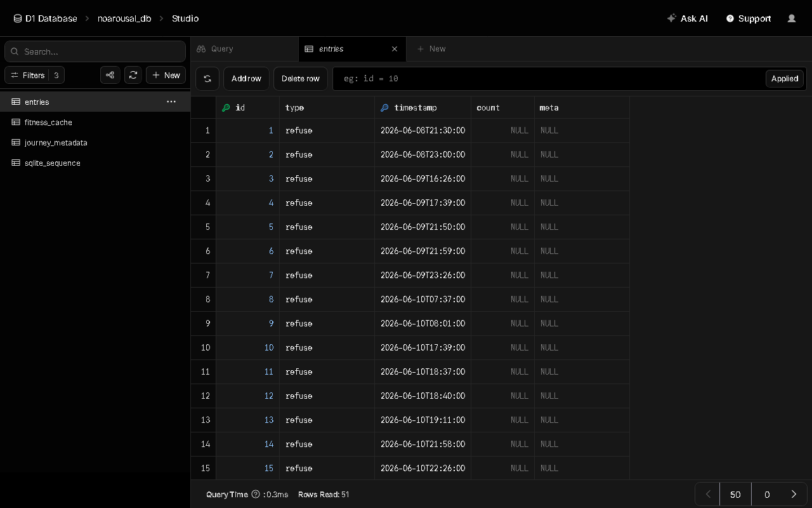Refresh the entries table data
Screen dimensions: 812x508
pos(207,79)
